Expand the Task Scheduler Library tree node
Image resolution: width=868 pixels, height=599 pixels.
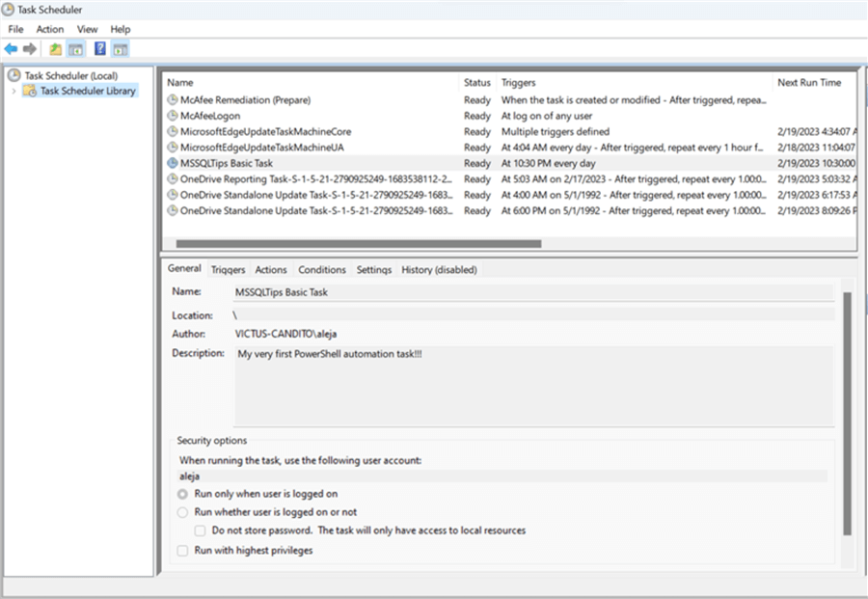[x=14, y=91]
